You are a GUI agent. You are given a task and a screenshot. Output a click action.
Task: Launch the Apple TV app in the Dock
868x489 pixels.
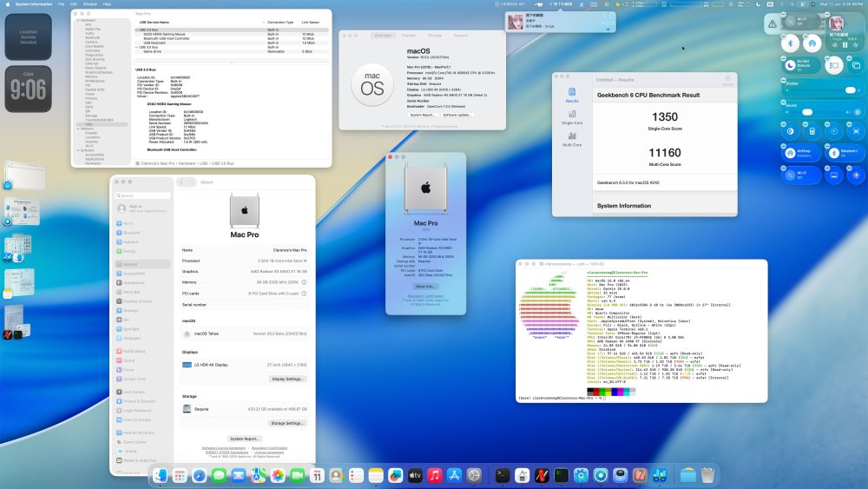coord(415,475)
